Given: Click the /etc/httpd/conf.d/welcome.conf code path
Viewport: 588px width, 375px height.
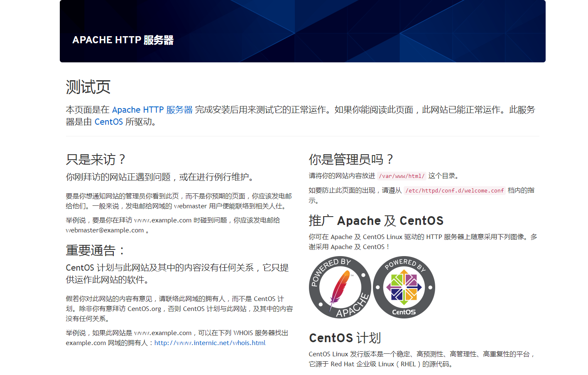Looking at the screenshot, I should pos(454,191).
